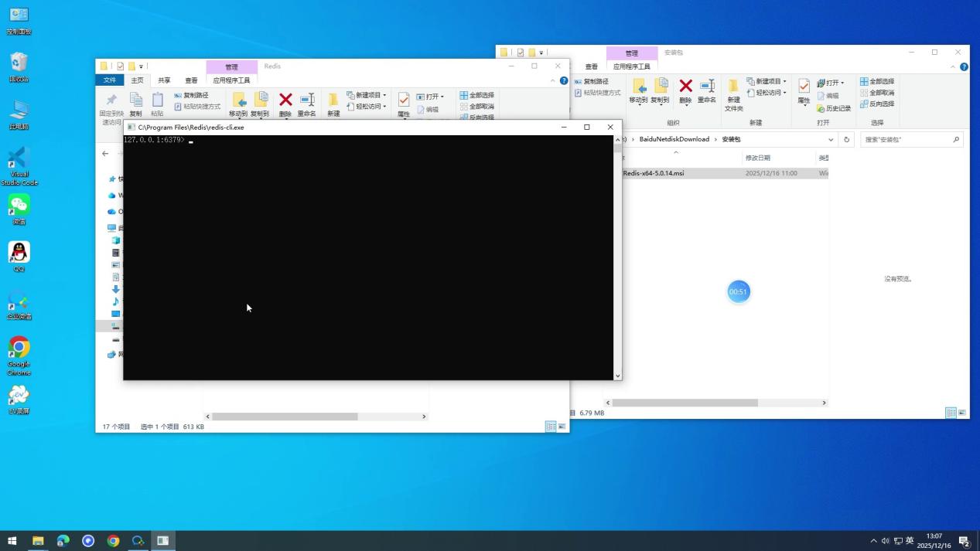Switch 安装包 window to large icons view
This screenshot has width=980, height=551.
coord(962,413)
